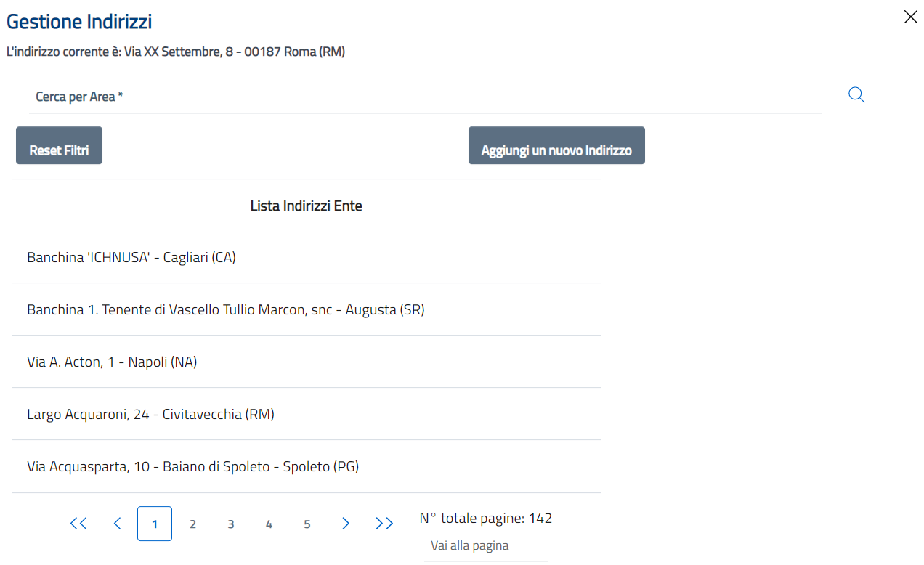Switch to page 3 of results
Image resolution: width=924 pixels, height=565 pixels.
pyautogui.click(x=231, y=524)
